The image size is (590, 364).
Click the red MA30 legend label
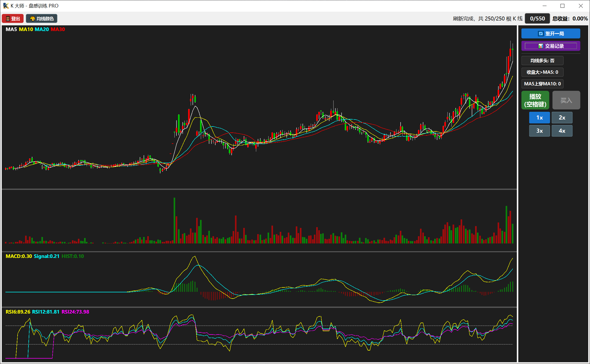point(58,29)
